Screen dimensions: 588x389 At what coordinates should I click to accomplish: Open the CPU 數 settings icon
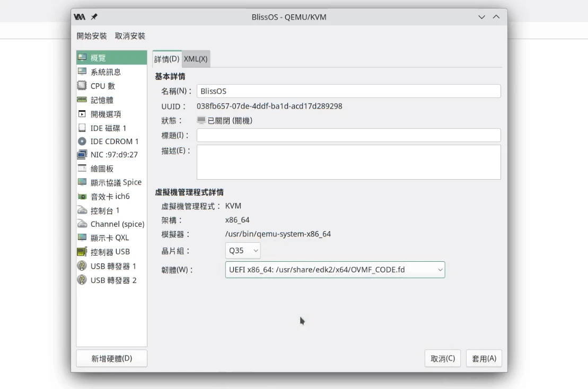[x=82, y=86]
